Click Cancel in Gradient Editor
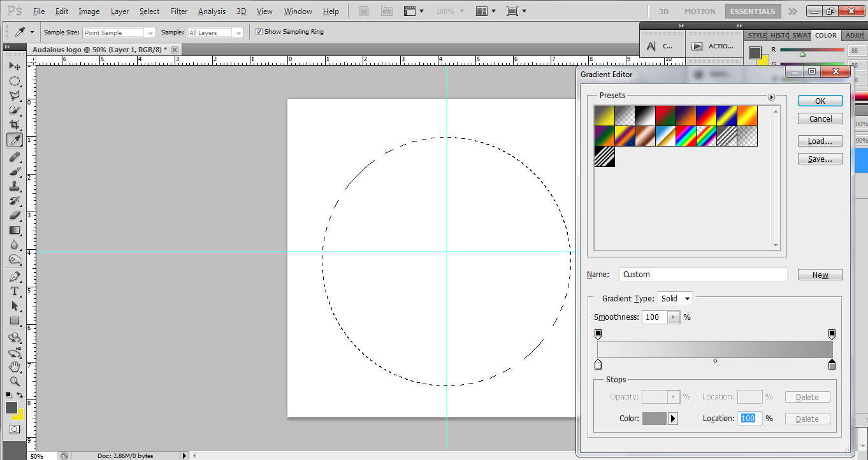The width and height of the screenshot is (868, 460). tap(820, 119)
